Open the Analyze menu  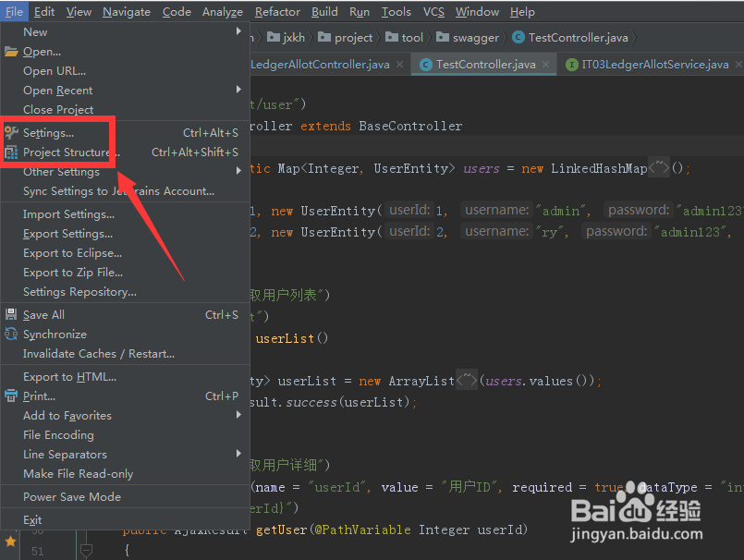(x=223, y=12)
